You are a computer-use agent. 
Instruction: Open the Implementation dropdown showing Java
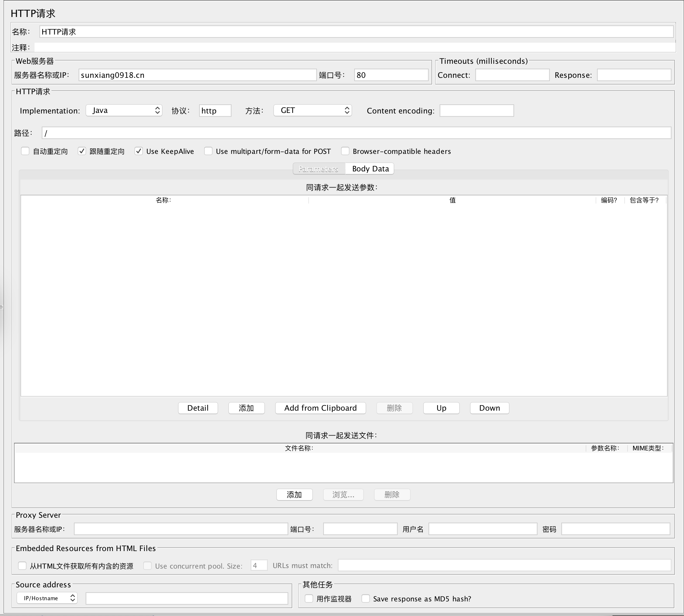point(124,110)
